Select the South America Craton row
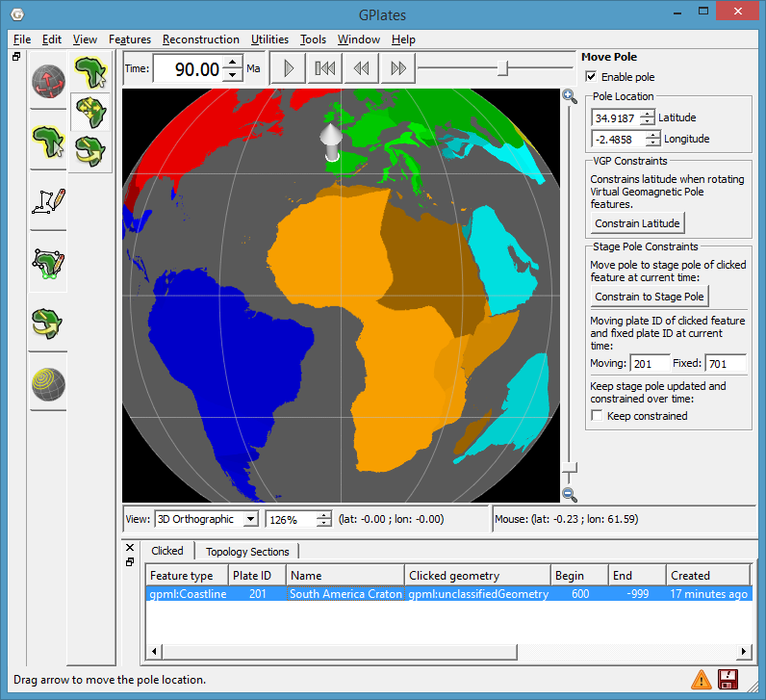 click(448, 594)
